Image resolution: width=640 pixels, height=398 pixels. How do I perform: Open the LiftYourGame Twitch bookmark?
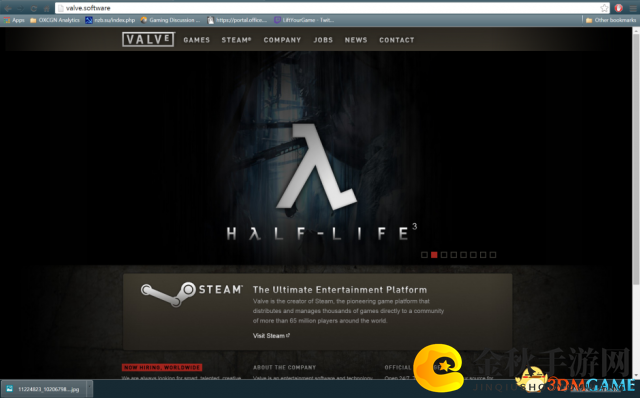coord(304,20)
